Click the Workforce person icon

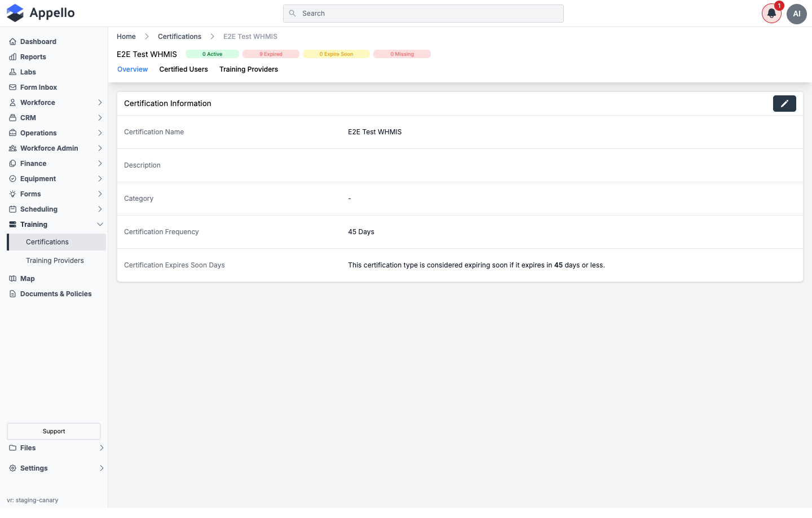coord(12,103)
